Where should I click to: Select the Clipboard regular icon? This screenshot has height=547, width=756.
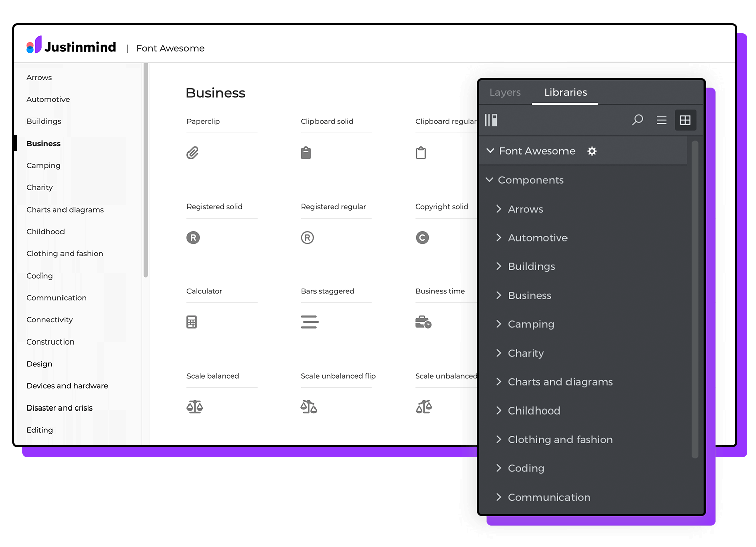click(421, 153)
